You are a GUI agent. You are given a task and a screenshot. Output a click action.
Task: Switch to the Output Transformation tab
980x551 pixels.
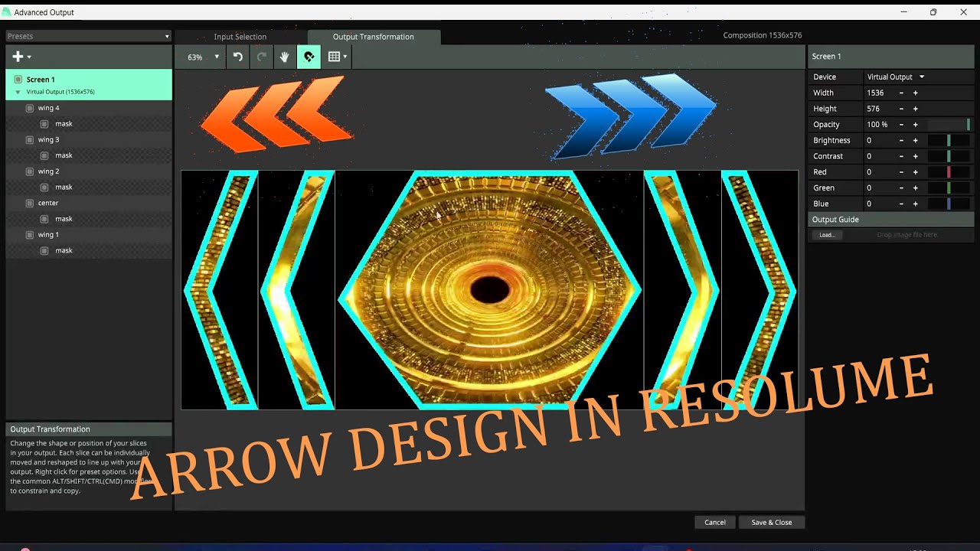click(374, 37)
